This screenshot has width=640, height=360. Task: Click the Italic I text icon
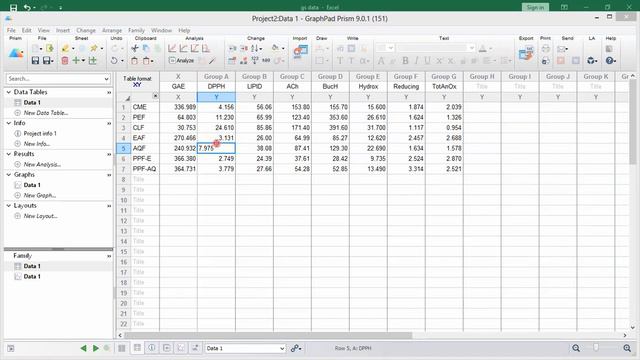point(416,61)
